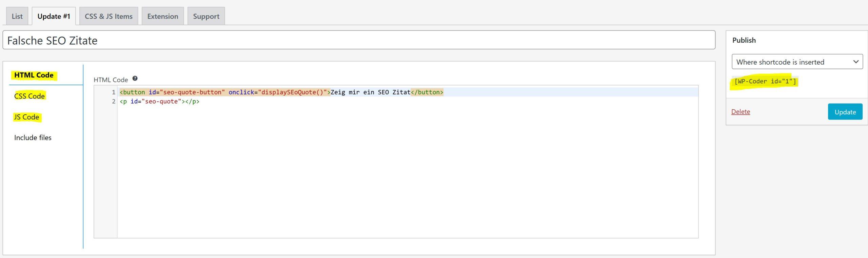Click the HTML Code help question mark icon
Image resolution: width=868 pixels, height=258 pixels.
tap(135, 79)
